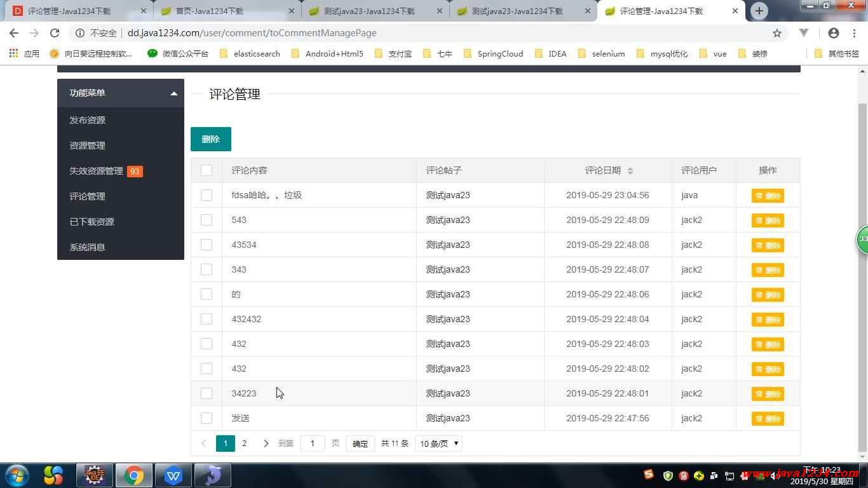The height and width of the screenshot is (488, 868).
Task: Open elasticsearch bookmark folder
Action: pyautogui.click(x=250, y=53)
